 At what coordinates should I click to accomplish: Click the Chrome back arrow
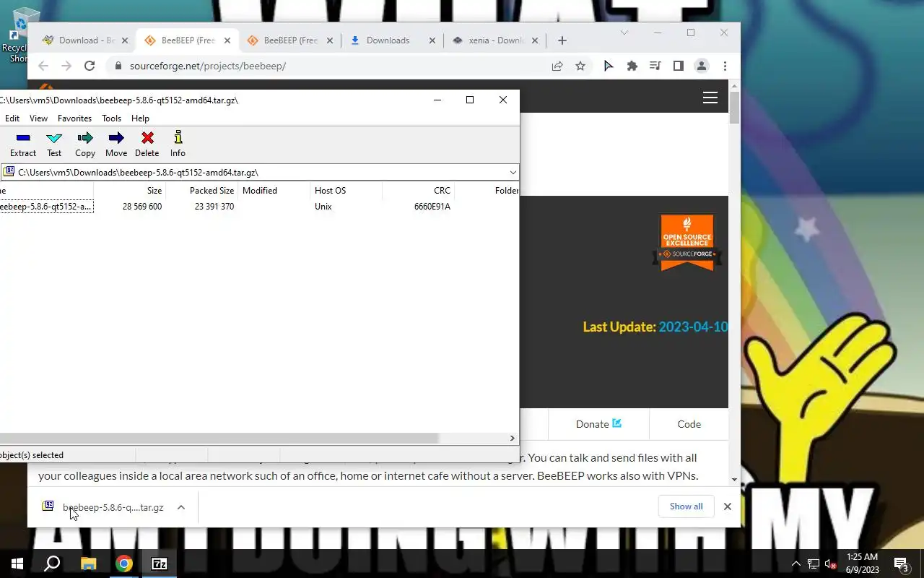pos(43,66)
